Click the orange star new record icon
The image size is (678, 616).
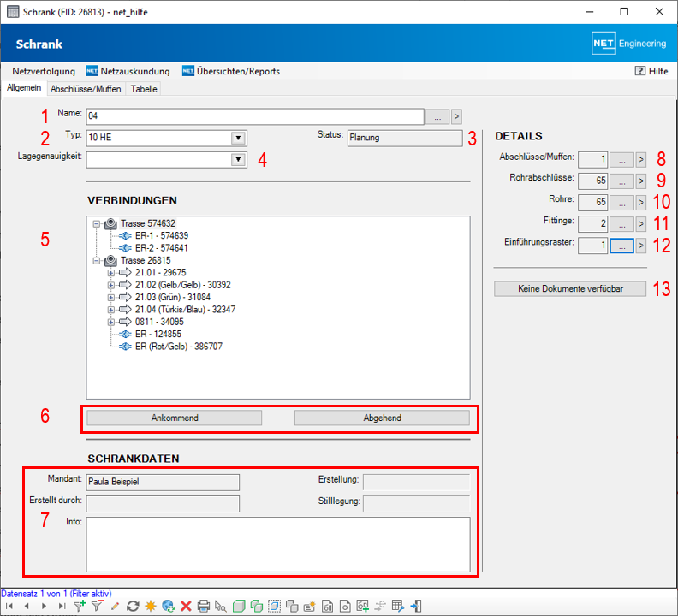(x=150, y=606)
